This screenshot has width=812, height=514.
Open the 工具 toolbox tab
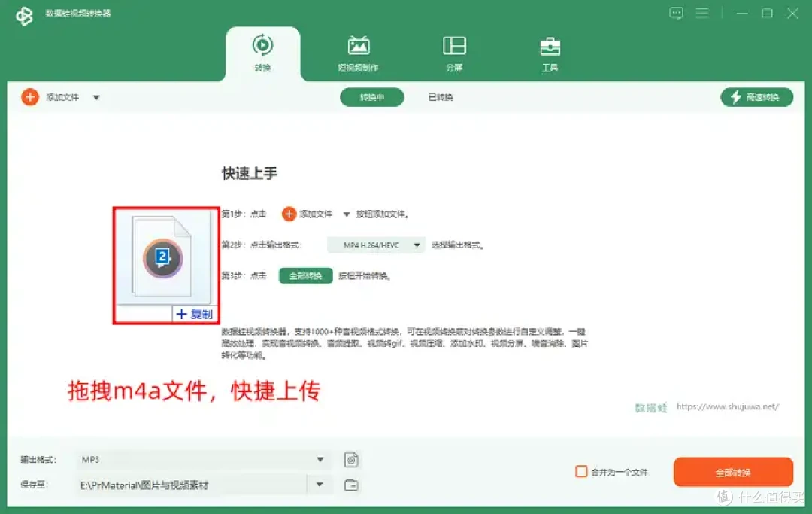coord(550,53)
